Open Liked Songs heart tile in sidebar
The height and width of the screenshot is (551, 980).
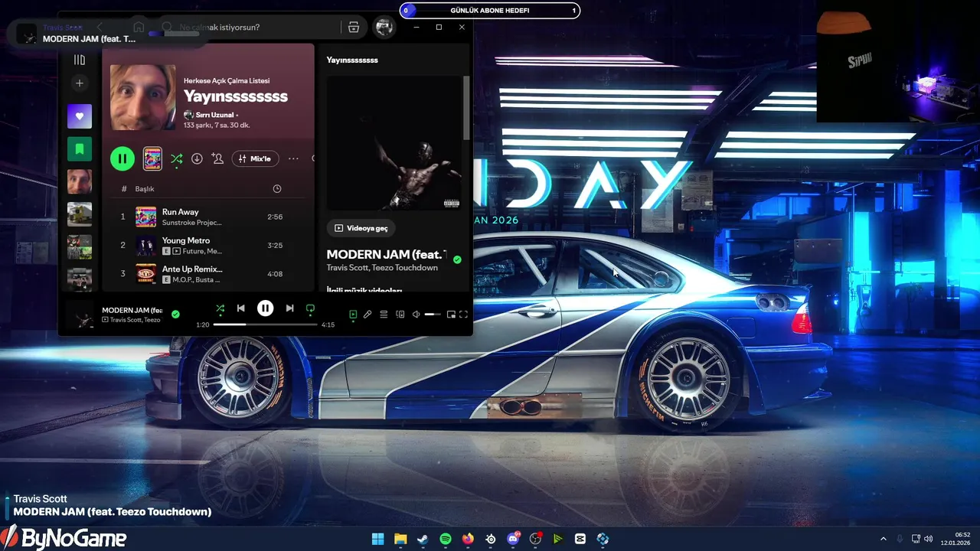79,116
